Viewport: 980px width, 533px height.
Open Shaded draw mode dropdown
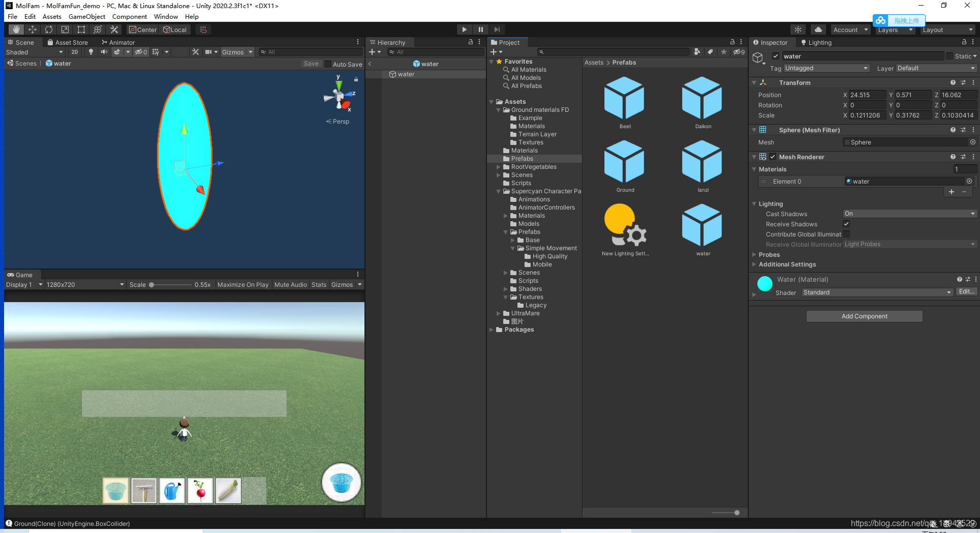point(35,52)
